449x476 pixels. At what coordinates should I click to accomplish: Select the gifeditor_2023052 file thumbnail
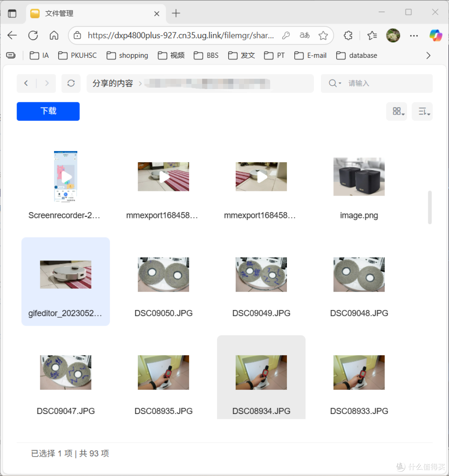coord(66,275)
